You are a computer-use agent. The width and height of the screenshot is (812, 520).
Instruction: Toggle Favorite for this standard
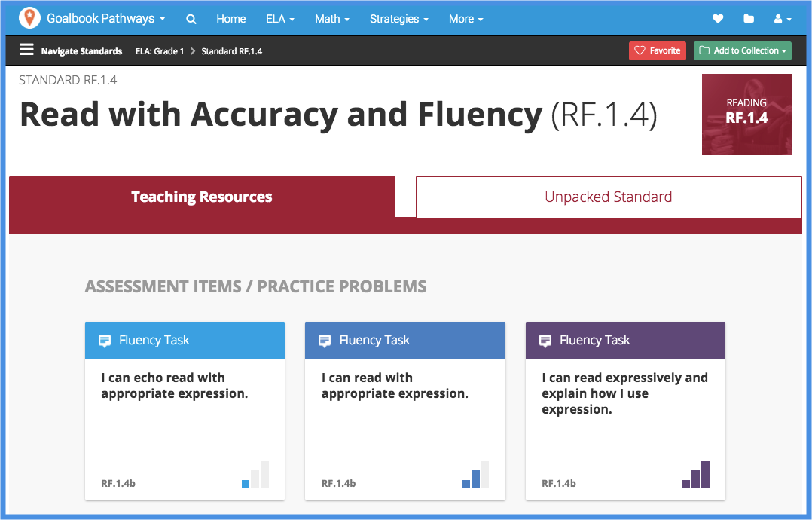coord(657,50)
